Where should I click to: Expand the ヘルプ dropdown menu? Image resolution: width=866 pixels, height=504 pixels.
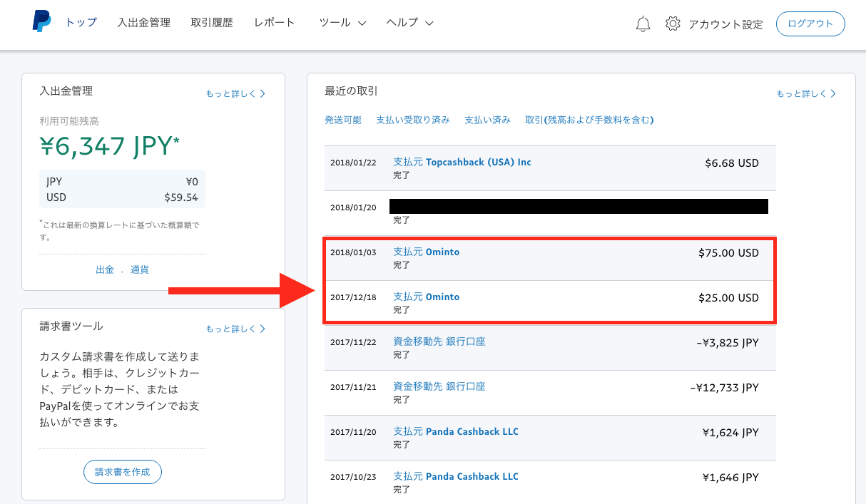[409, 23]
